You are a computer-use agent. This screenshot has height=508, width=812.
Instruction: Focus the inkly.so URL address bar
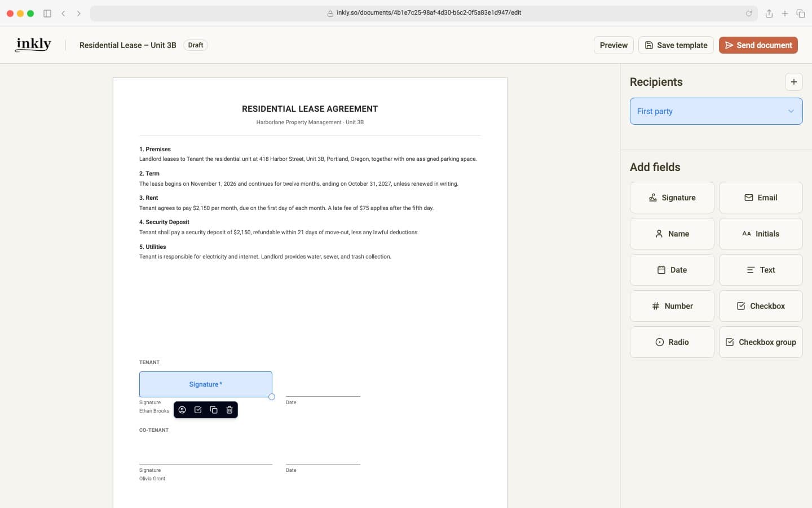tap(423, 14)
